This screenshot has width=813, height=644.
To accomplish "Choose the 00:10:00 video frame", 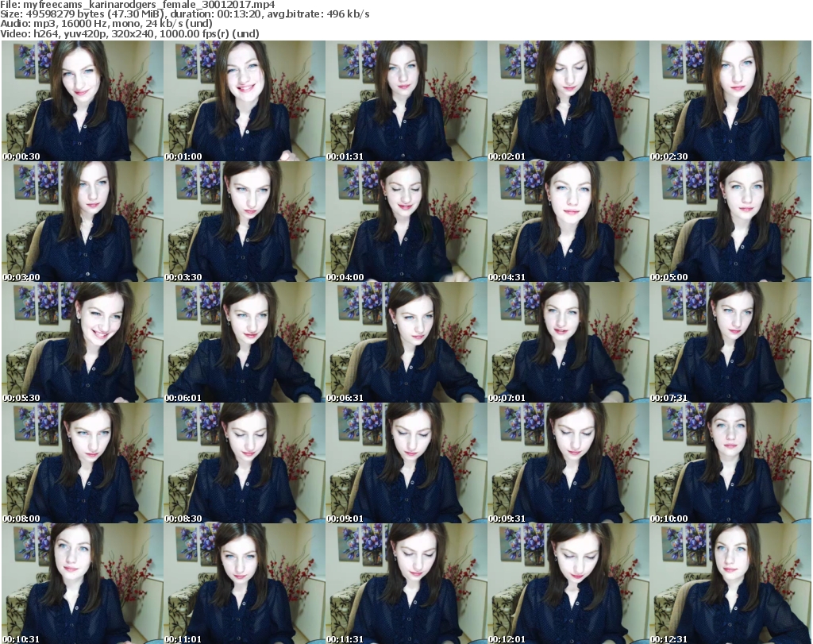I will [730, 464].
